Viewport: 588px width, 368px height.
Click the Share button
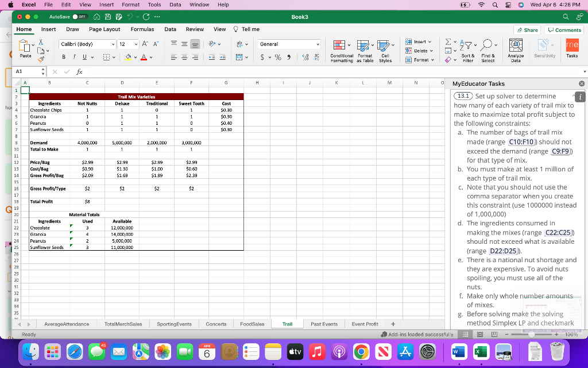coord(527,29)
